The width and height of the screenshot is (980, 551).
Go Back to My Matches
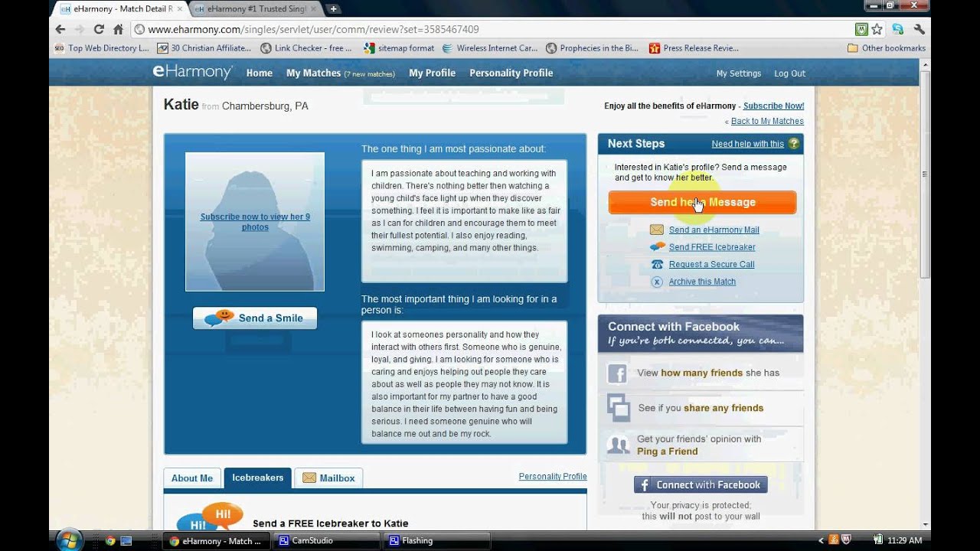point(767,121)
